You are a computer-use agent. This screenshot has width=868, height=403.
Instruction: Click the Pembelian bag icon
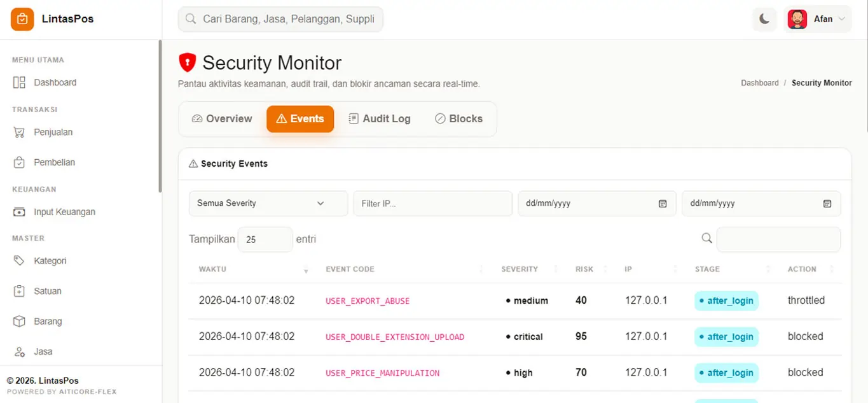pyautogui.click(x=20, y=162)
